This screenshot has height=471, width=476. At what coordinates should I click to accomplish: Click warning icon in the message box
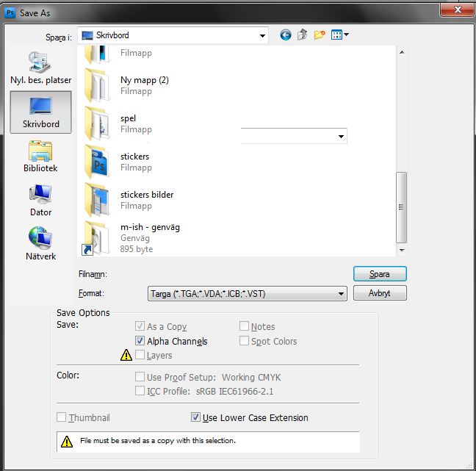(67, 442)
